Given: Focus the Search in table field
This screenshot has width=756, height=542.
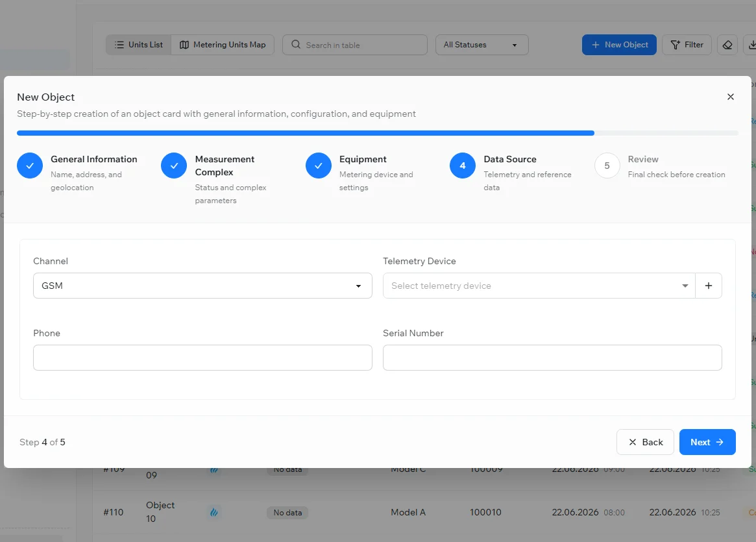Looking at the screenshot, I should [355, 45].
